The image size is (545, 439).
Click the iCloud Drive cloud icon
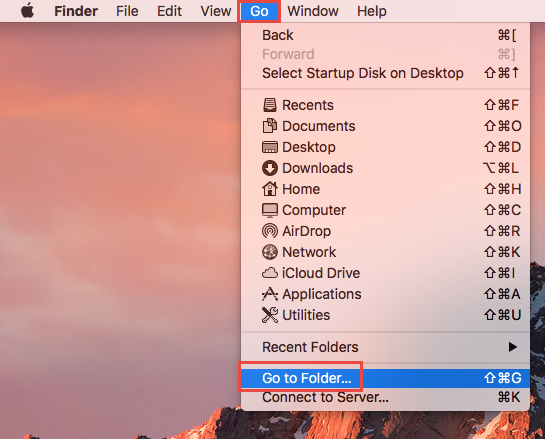(x=270, y=273)
